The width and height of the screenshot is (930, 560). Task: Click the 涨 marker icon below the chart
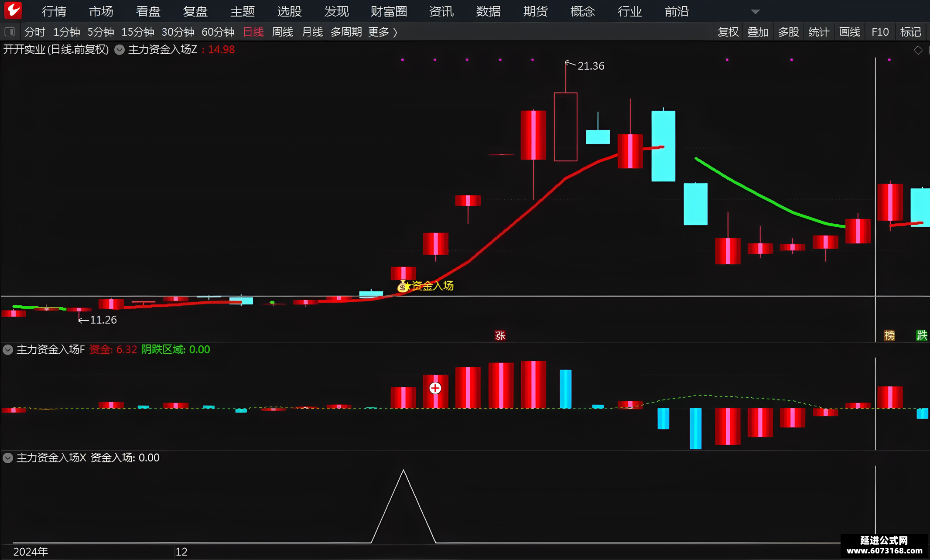500,335
